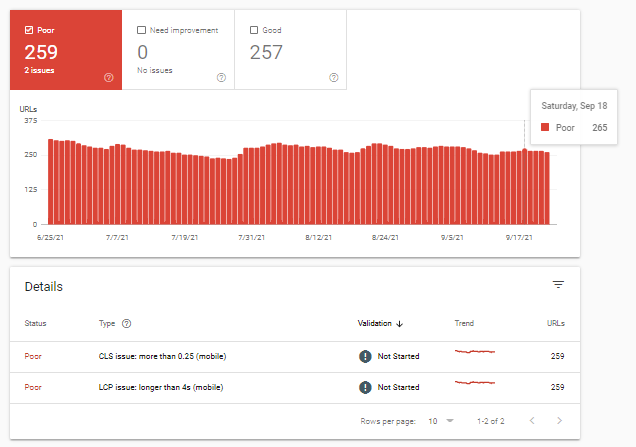Click the Trend column header

click(x=464, y=323)
